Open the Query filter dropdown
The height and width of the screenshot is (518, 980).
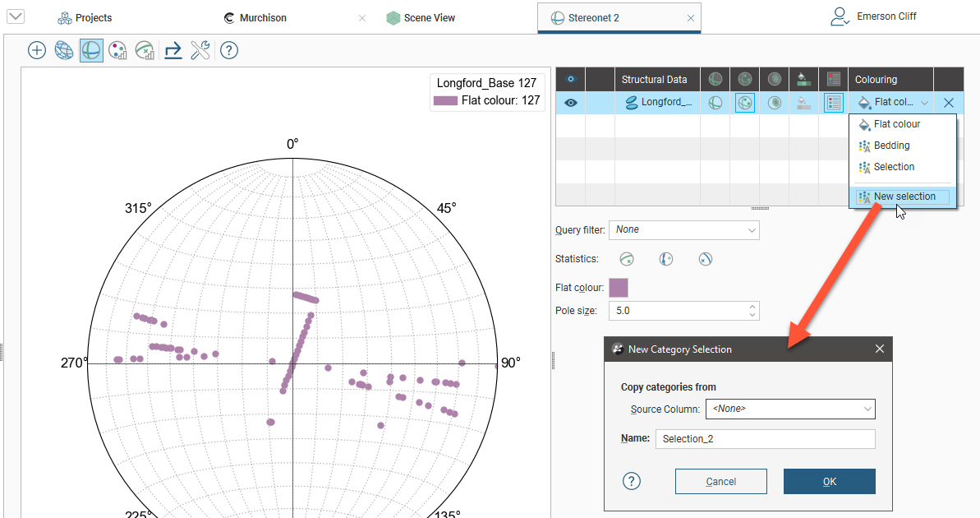(x=684, y=230)
